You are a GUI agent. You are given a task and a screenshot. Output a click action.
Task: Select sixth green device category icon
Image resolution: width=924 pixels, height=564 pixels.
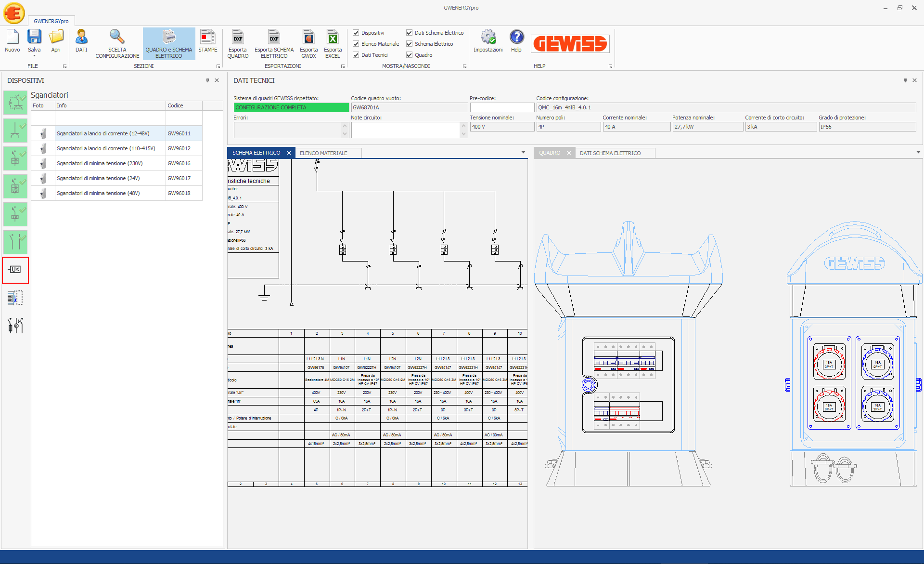click(15, 242)
